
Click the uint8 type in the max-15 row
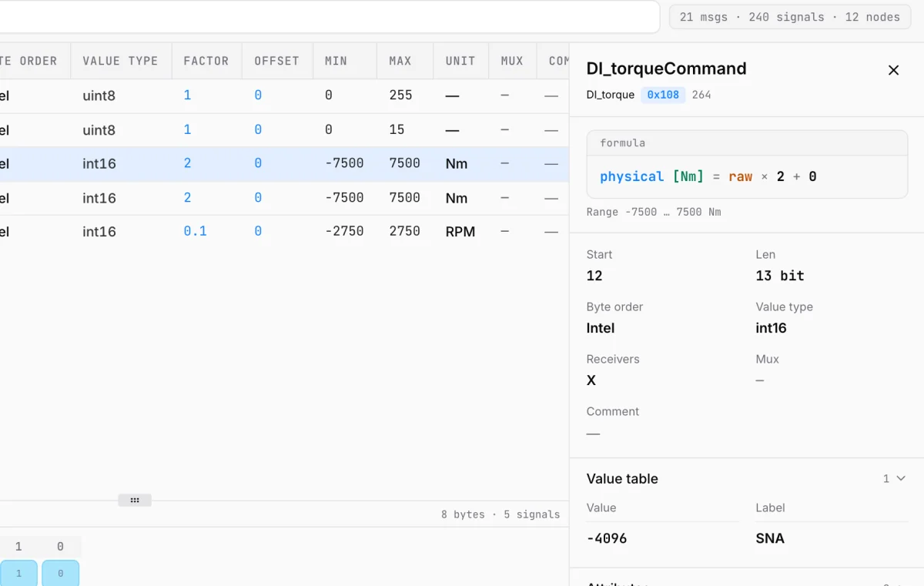click(99, 129)
